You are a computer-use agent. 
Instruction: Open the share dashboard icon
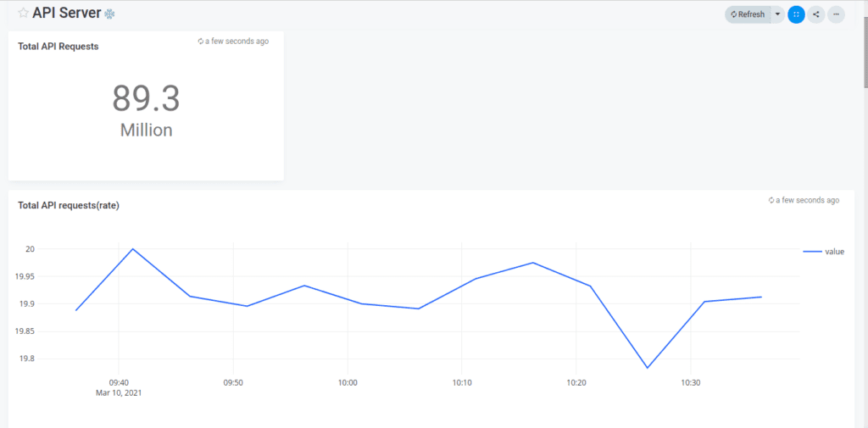coord(816,14)
